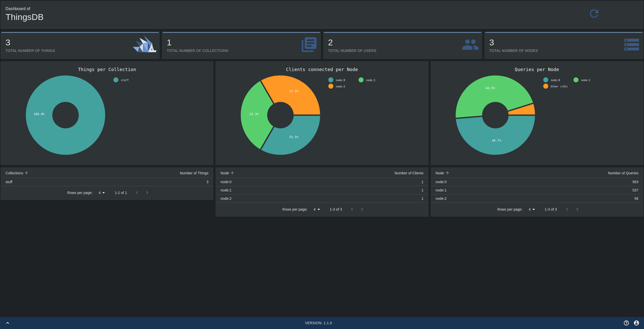Click the orange 33.3% slice for node:2

(x=294, y=91)
